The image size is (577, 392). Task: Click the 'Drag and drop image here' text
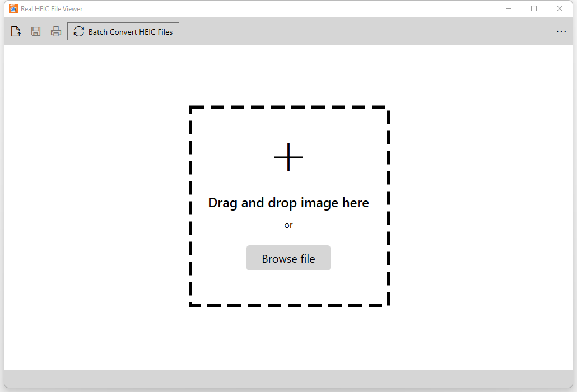click(288, 203)
